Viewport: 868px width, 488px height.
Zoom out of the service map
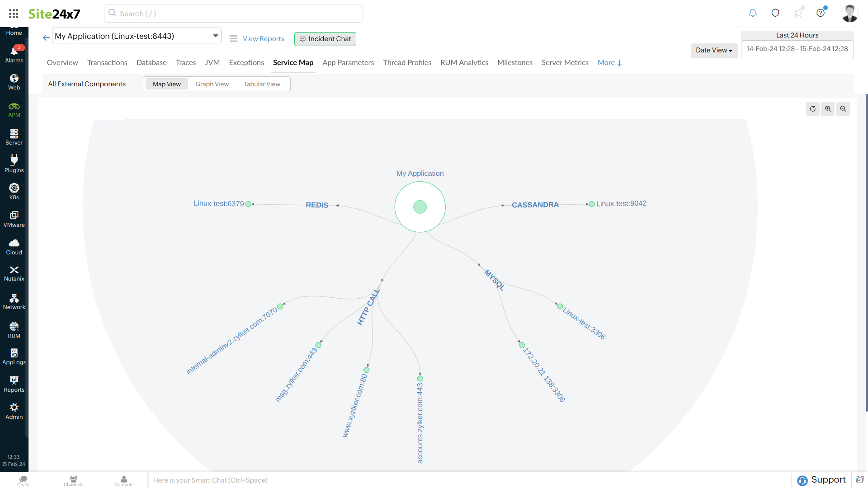(843, 109)
